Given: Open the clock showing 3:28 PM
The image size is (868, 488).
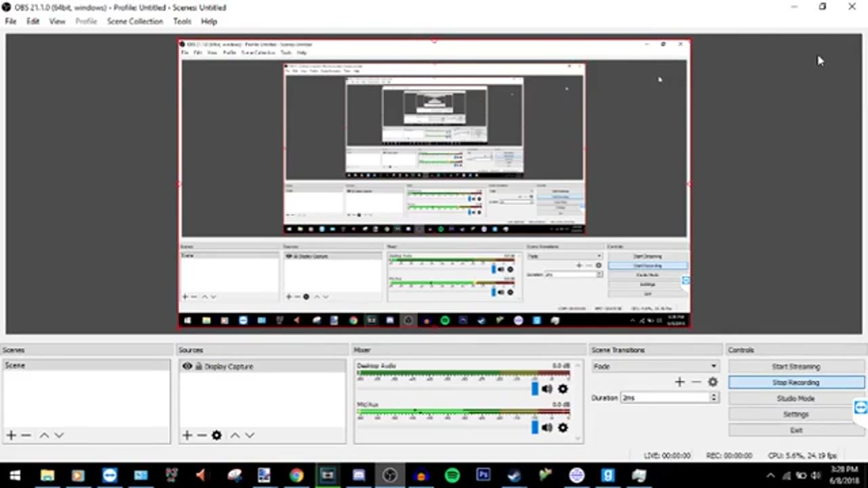Looking at the screenshot, I should click(x=844, y=475).
